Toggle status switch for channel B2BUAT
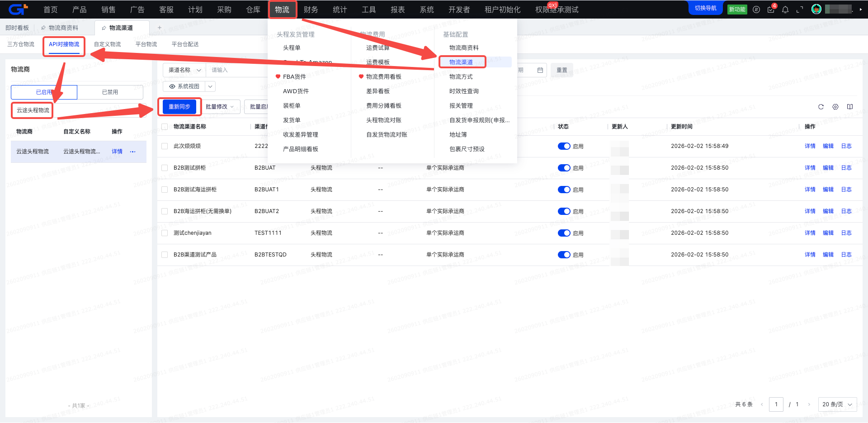This screenshot has width=868, height=423. pos(564,168)
